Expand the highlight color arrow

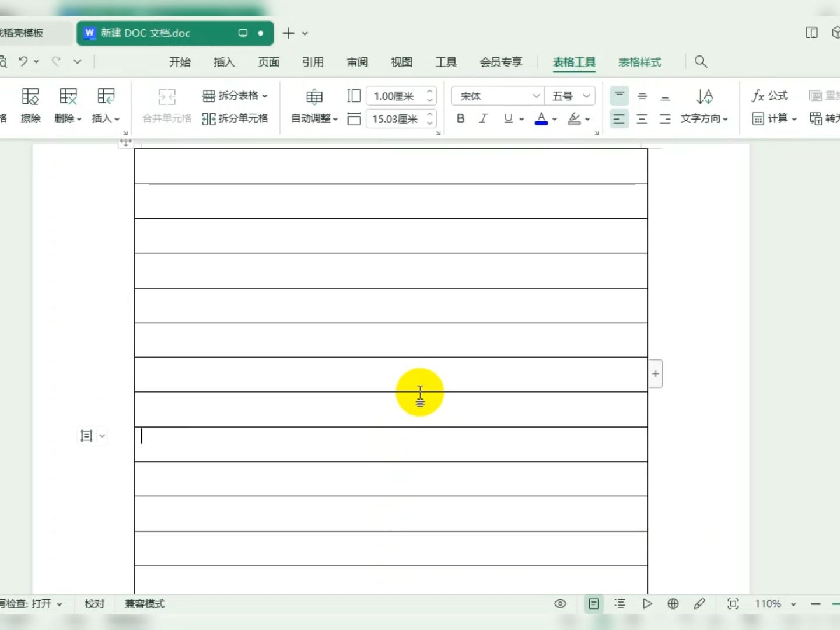[587, 119]
